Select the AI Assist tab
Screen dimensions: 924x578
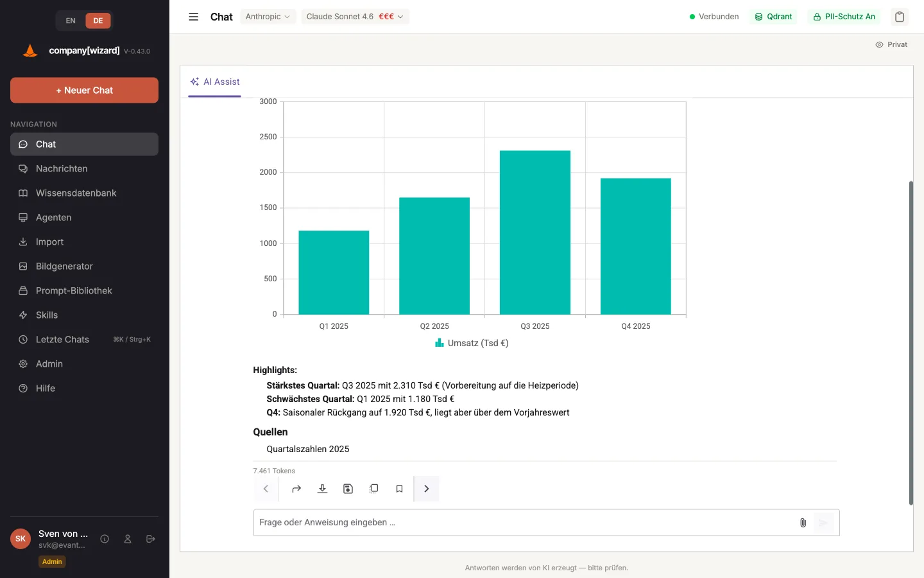(214, 82)
